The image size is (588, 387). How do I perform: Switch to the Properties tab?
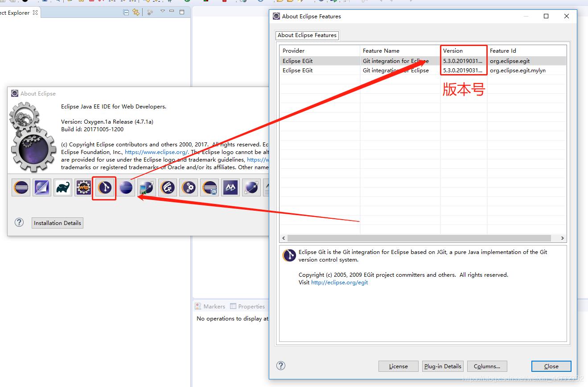247,307
